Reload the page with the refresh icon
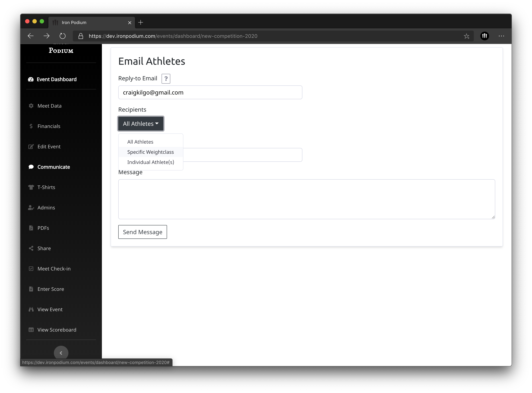Image resolution: width=532 pixels, height=393 pixels. pos(62,36)
